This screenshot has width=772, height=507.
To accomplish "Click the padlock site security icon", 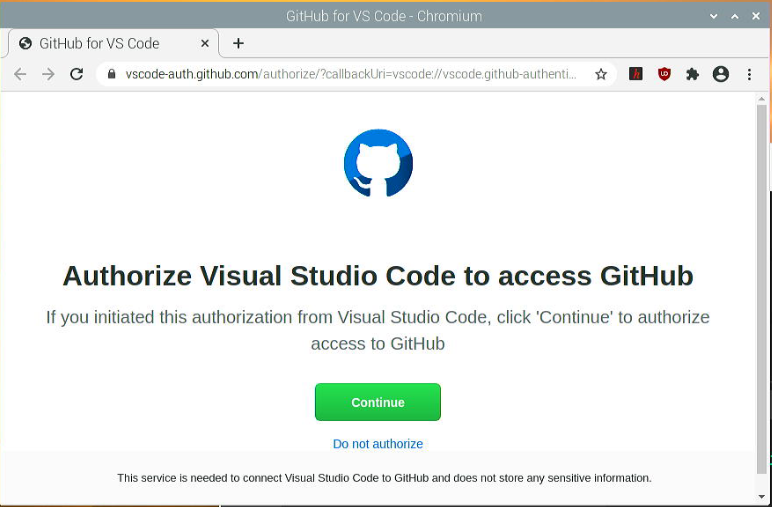I will [112, 74].
